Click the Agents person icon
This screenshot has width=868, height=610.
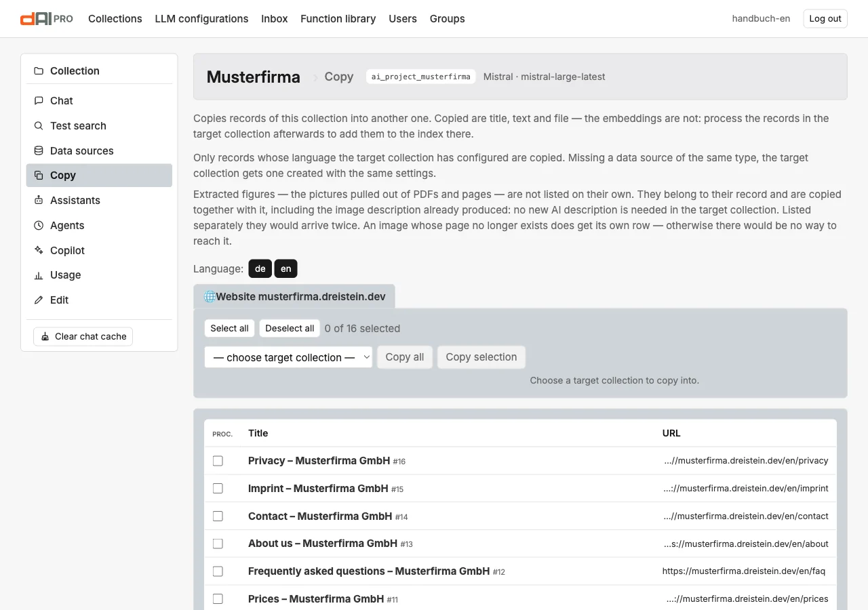tap(39, 226)
